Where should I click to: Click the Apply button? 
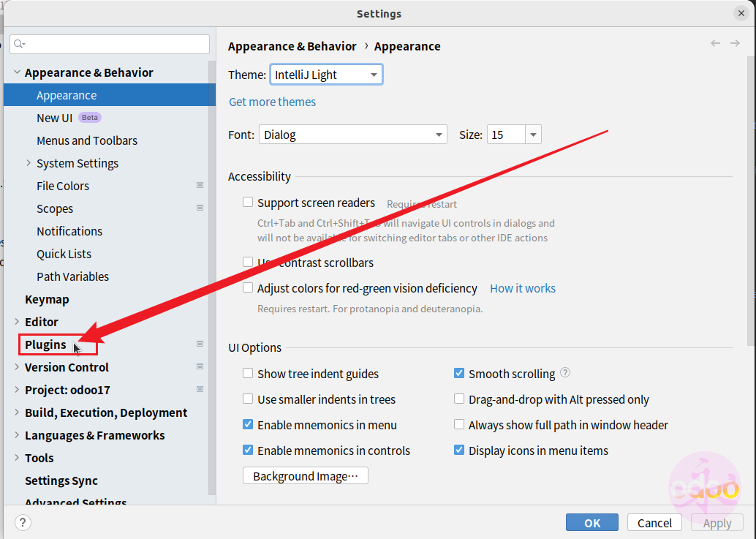[717, 523]
